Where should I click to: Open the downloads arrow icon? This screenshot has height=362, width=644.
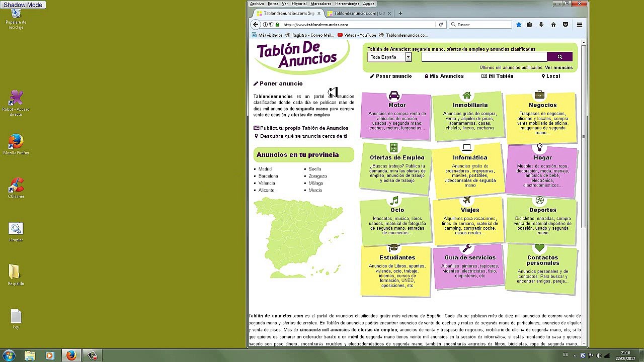tap(541, 24)
